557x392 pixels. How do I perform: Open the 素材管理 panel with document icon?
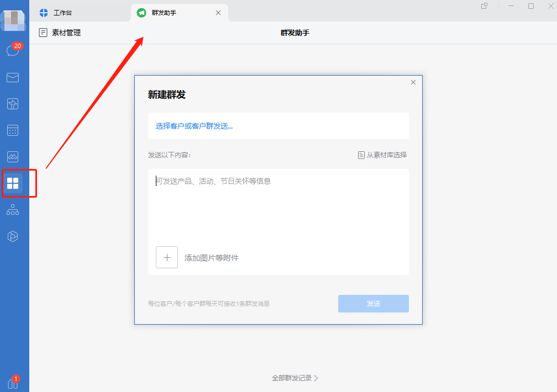coord(59,33)
